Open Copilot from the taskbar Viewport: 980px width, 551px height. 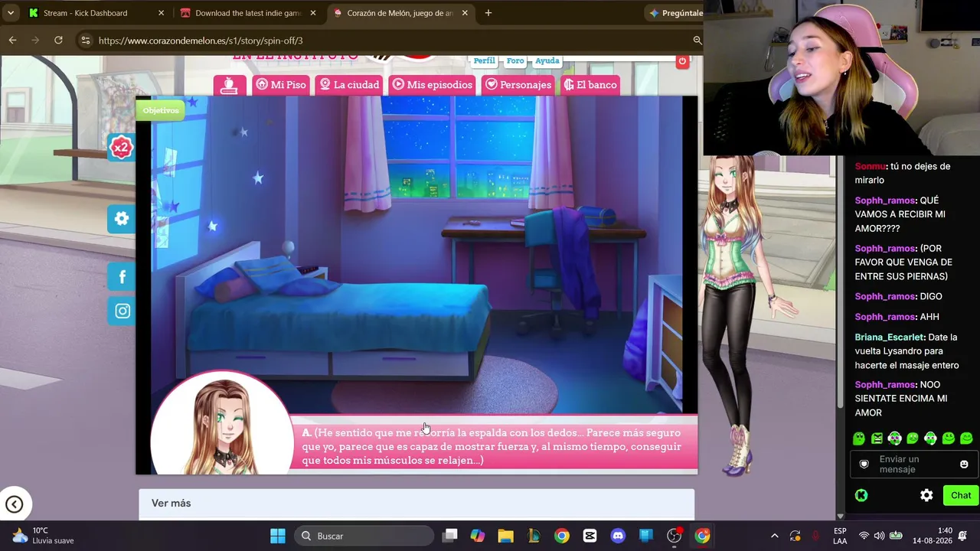tap(477, 536)
